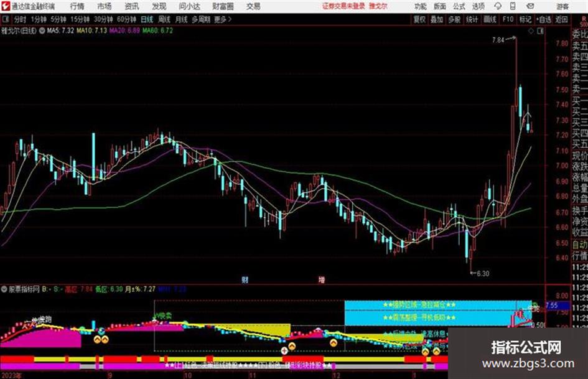This screenshot has width=588, height=379.
Task: Open the F10 company info
Action: (508, 19)
